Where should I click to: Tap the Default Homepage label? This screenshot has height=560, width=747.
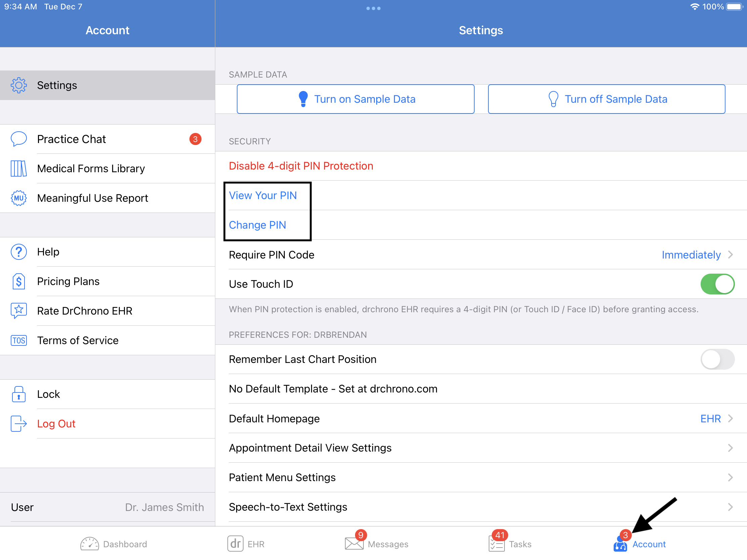[x=274, y=419]
